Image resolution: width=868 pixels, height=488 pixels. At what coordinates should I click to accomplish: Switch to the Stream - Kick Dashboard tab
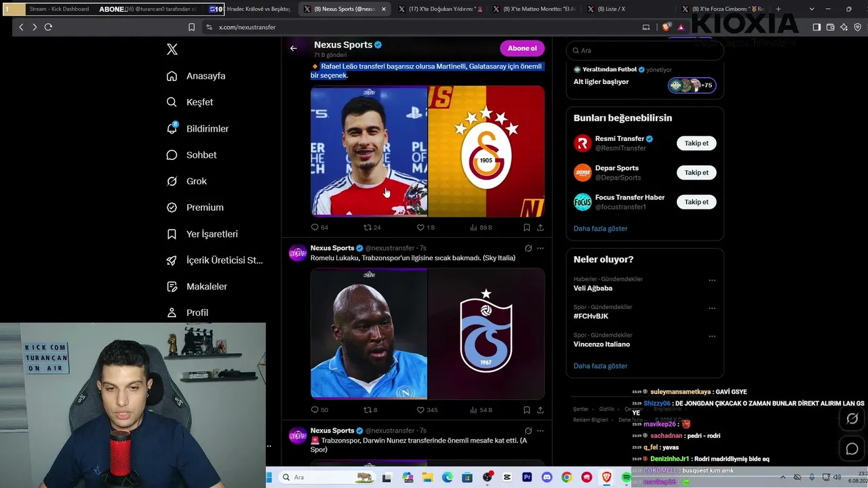59,9
